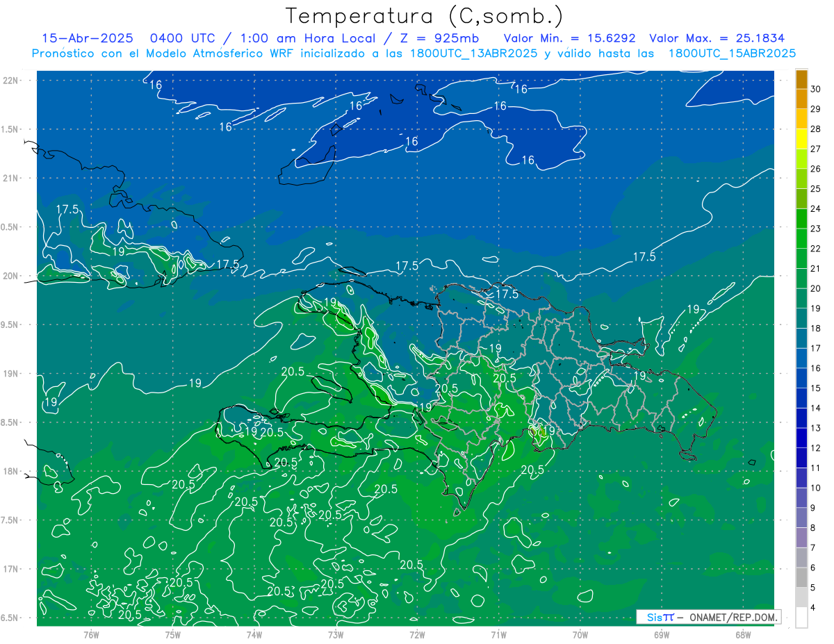
Task: Click the "74W" longitude axis label
Action: pos(254,635)
